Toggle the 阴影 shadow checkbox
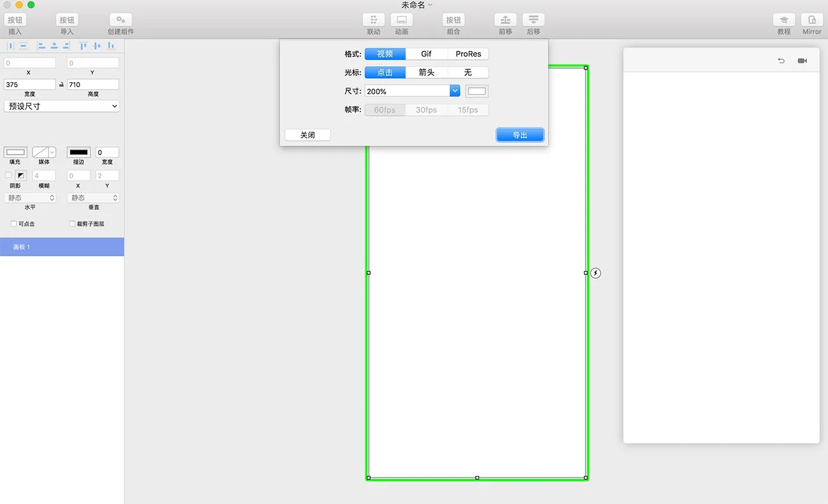This screenshot has height=504, width=828. (x=8, y=175)
